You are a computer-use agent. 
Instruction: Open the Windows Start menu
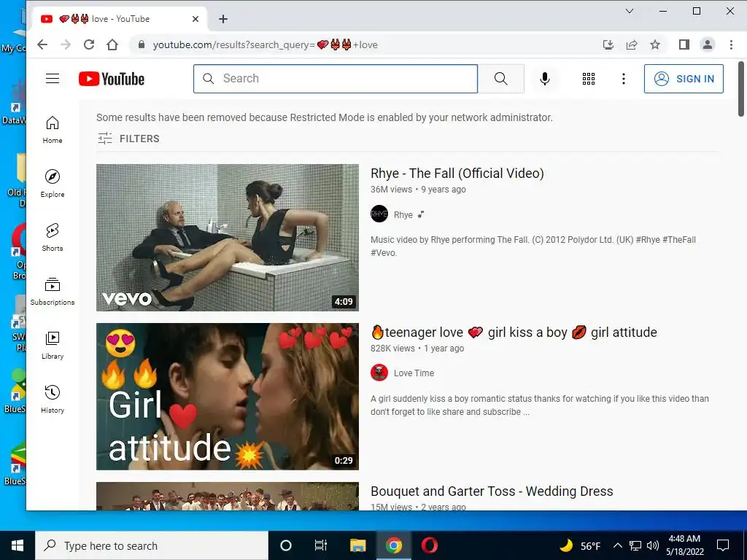click(18, 545)
